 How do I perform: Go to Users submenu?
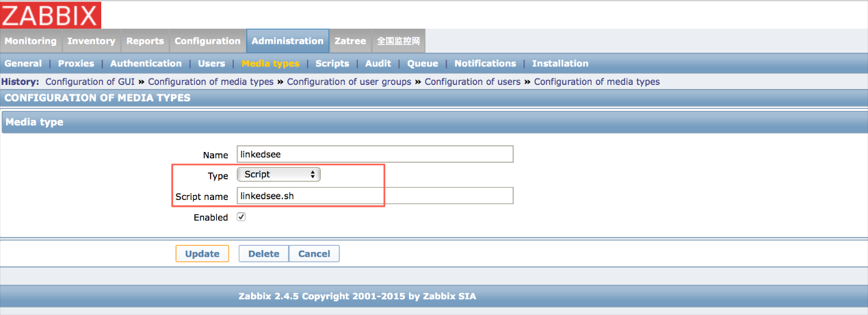[211, 64]
